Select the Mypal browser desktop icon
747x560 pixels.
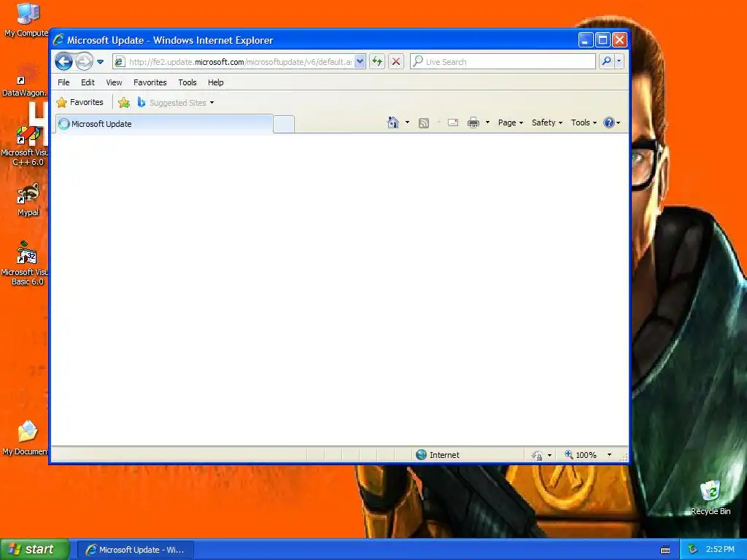coord(28,200)
